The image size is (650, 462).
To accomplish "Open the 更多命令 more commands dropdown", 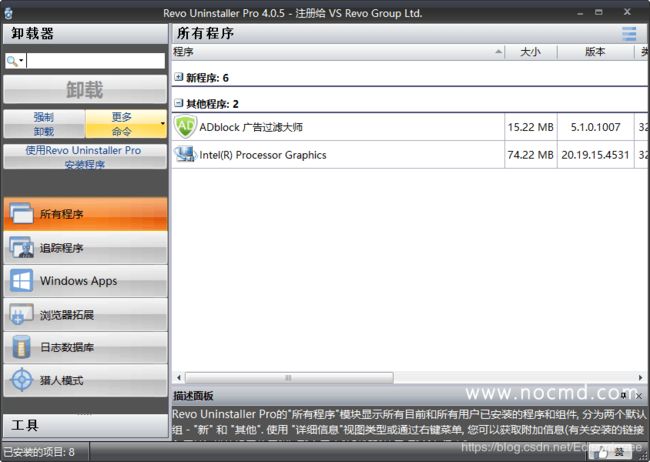I will point(126,124).
